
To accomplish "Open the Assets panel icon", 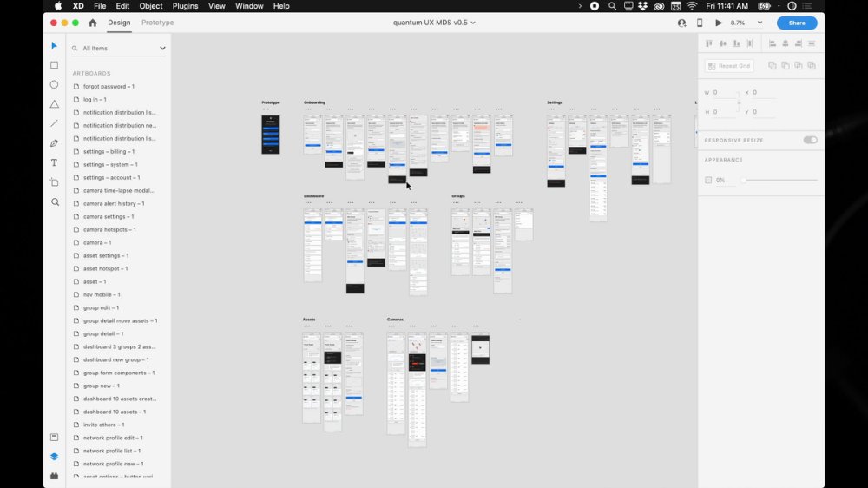I will (54, 438).
